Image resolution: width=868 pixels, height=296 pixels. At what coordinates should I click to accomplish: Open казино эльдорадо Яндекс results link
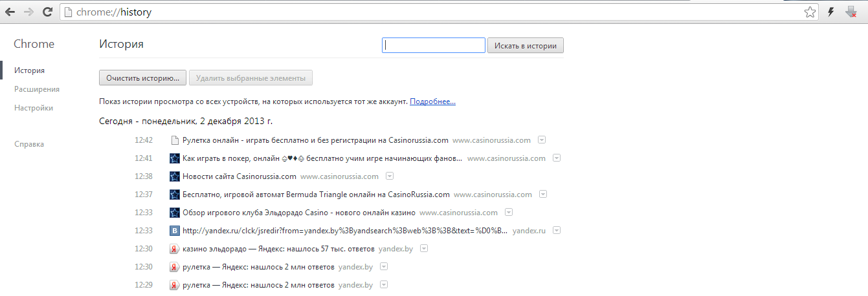point(278,249)
